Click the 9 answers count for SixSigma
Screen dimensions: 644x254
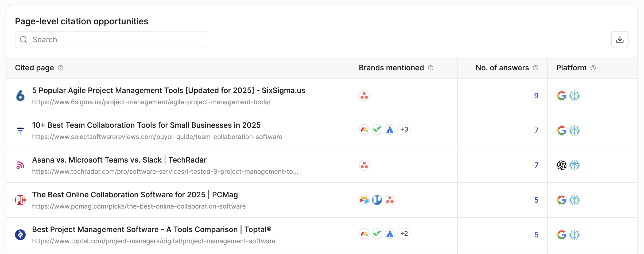click(x=536, y=96)
